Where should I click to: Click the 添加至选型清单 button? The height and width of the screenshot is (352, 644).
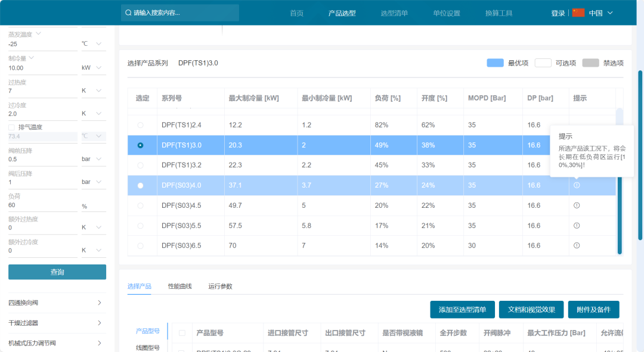463,310
